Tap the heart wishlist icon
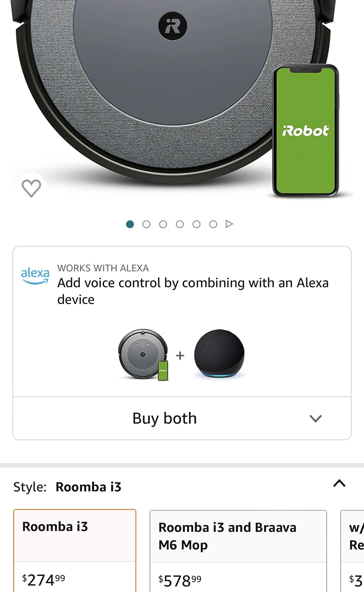364x592 pixels. pyautogui.click(x=31, y=188)
